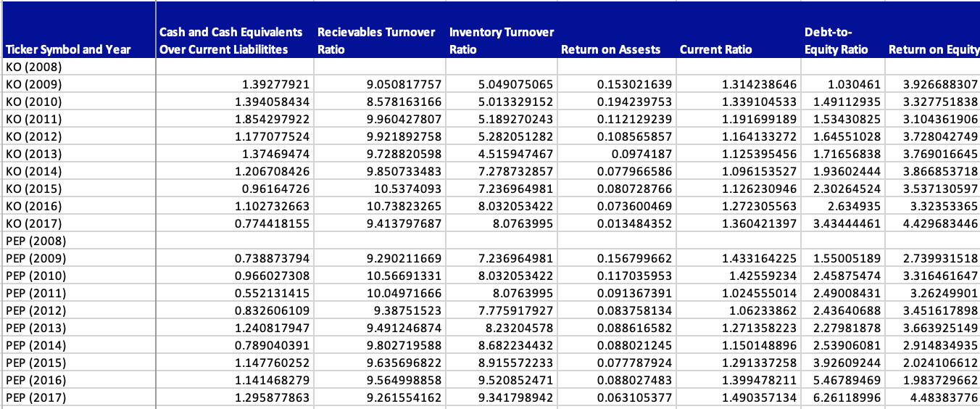This screenshot has width=980, height=409.
Task: Click the 'PEP (2012)' ticker cell
Action: (x=78, y=310)
